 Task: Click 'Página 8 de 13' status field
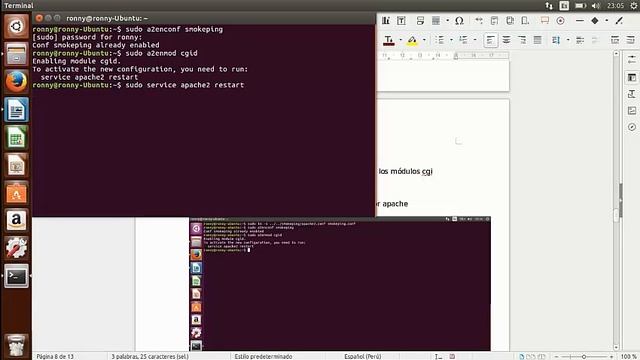click(55, 356)
